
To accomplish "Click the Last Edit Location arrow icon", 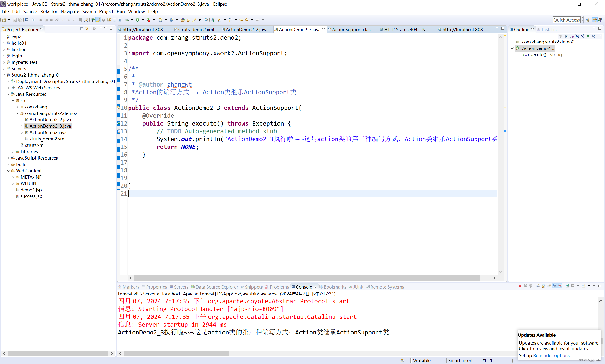I will click(x=241, y=20).
